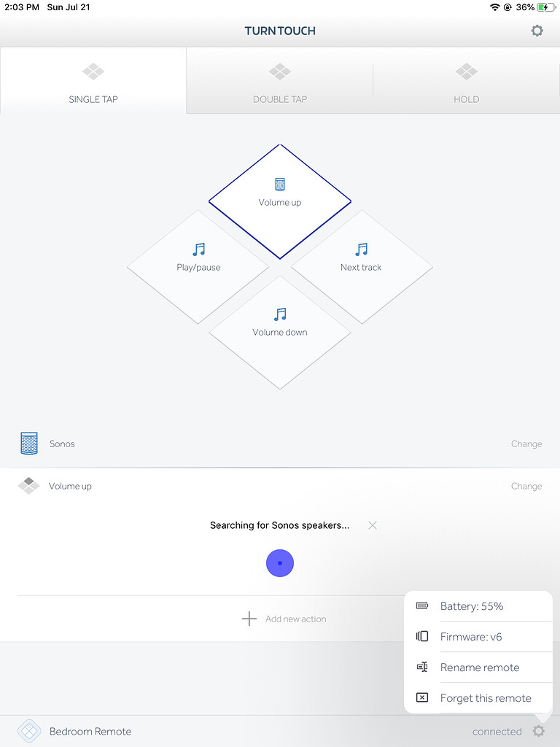Click the 2:03 PM clock in status bar

pos(22,7)
